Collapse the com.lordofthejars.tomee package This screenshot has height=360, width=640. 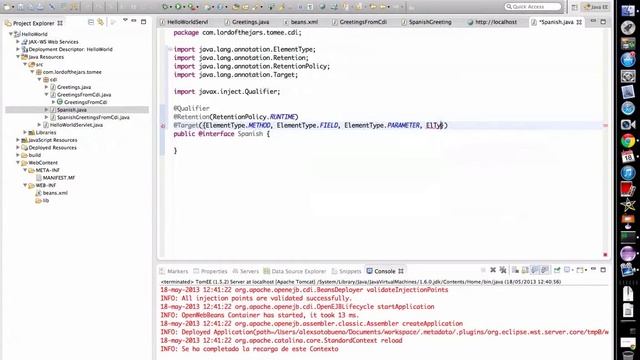pos(32,72)
